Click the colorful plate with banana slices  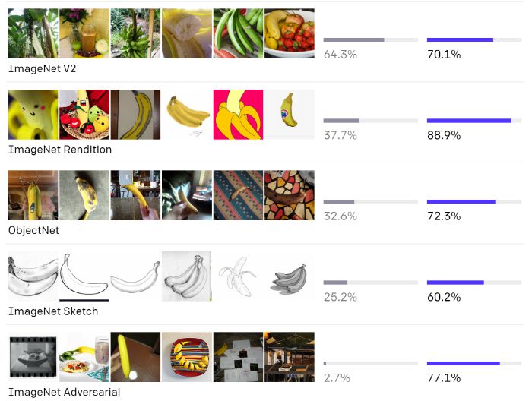click(187, 357)
